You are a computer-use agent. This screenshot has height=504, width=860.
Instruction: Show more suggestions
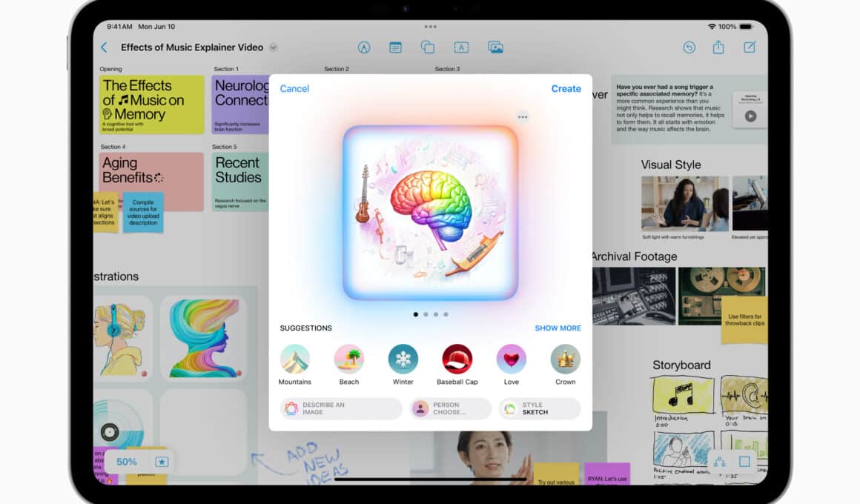[x=558, y=328]
